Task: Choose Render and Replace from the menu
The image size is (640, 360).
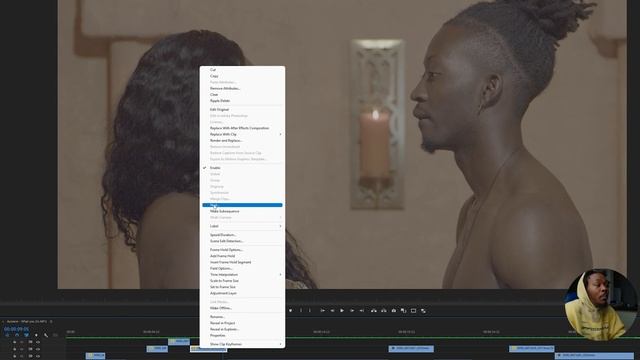Action: 242,140
